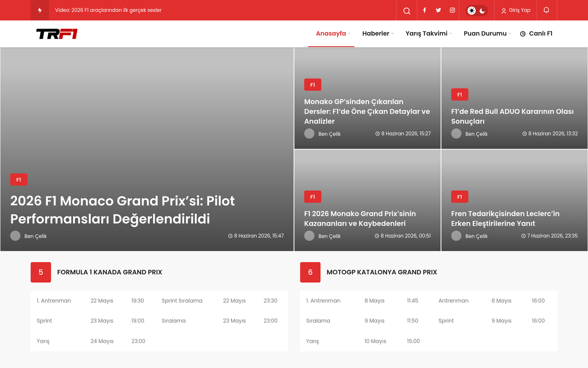The image size is (588, 368).
Task: Switch to dark mode moon icon
Action: pyautogui.click(x=482, y=11)
